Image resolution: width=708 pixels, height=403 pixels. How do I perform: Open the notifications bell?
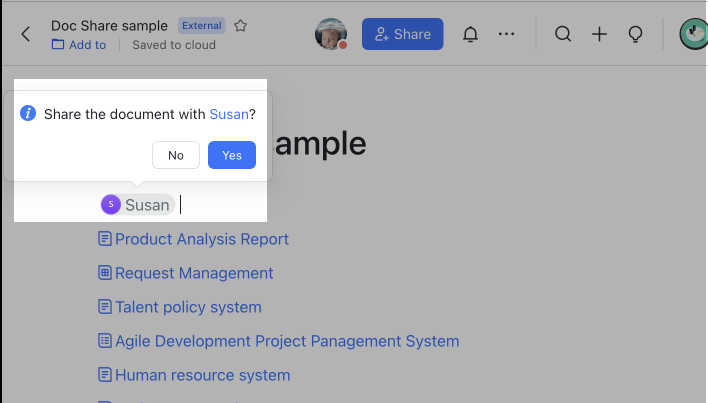click(470, 34)
